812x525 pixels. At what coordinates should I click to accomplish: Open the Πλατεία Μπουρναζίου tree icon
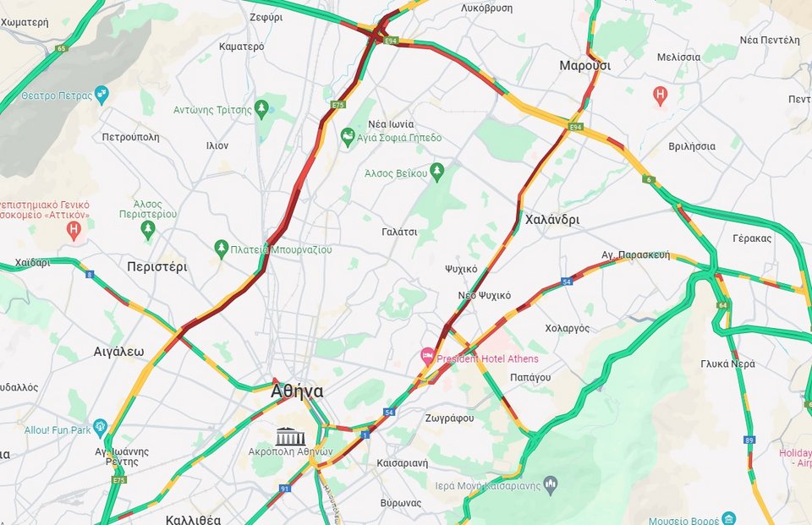click(222, 249)
